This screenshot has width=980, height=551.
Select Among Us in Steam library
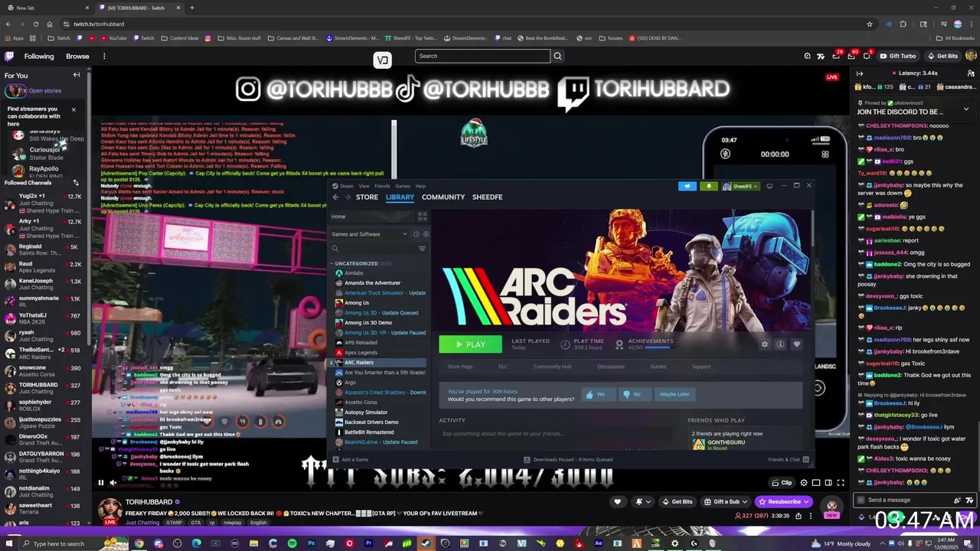pyautogui.click(x=356, y=302)
